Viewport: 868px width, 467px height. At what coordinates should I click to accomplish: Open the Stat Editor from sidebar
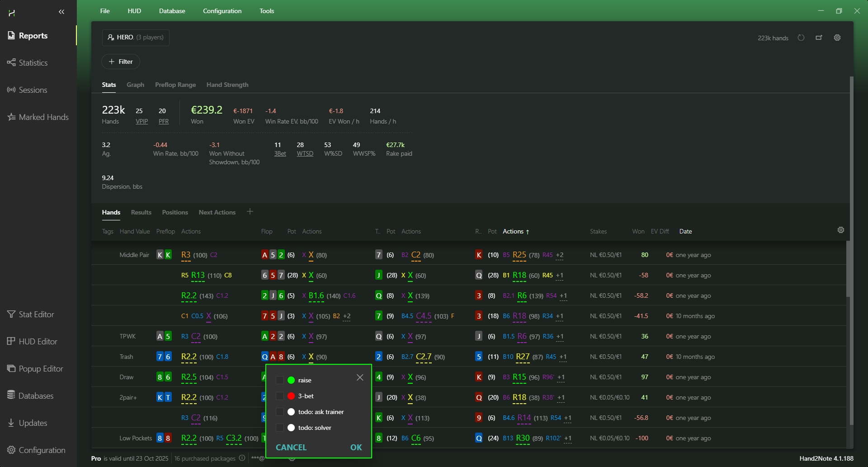31,315
